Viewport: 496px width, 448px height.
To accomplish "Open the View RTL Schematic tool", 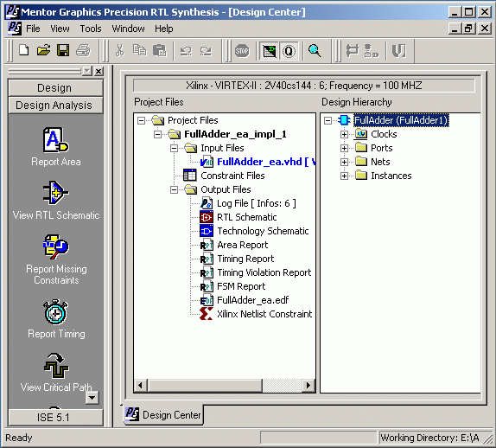I will pyautogui.click(x=55, y=193).
